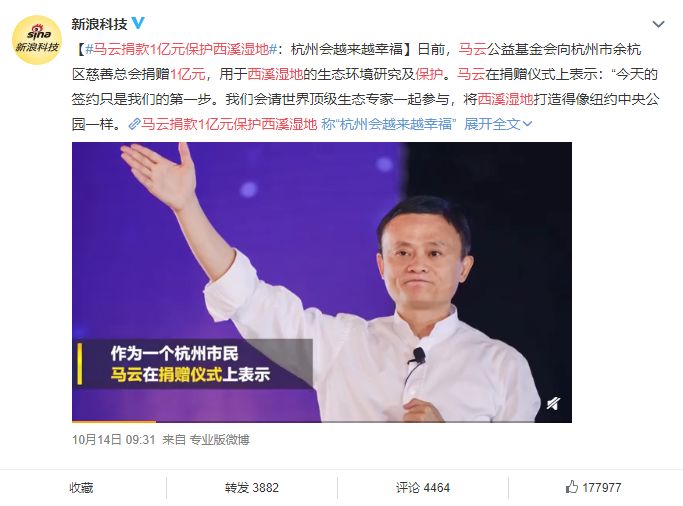Click the link chain icon before article link
Image resolution: width=683 pixels, height=506 pixels.
[134, 125]
